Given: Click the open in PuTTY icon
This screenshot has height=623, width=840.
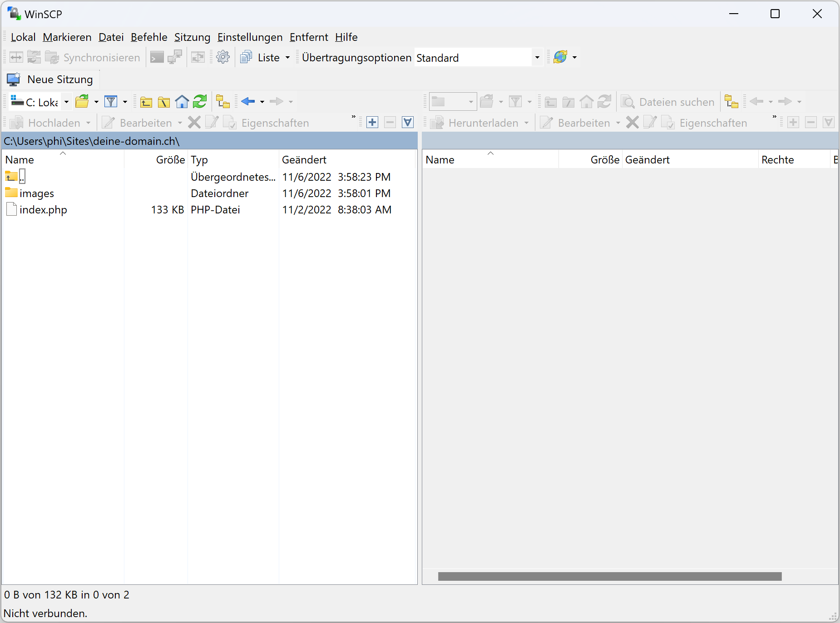Looking at the screenshot, I should point(175,57).
